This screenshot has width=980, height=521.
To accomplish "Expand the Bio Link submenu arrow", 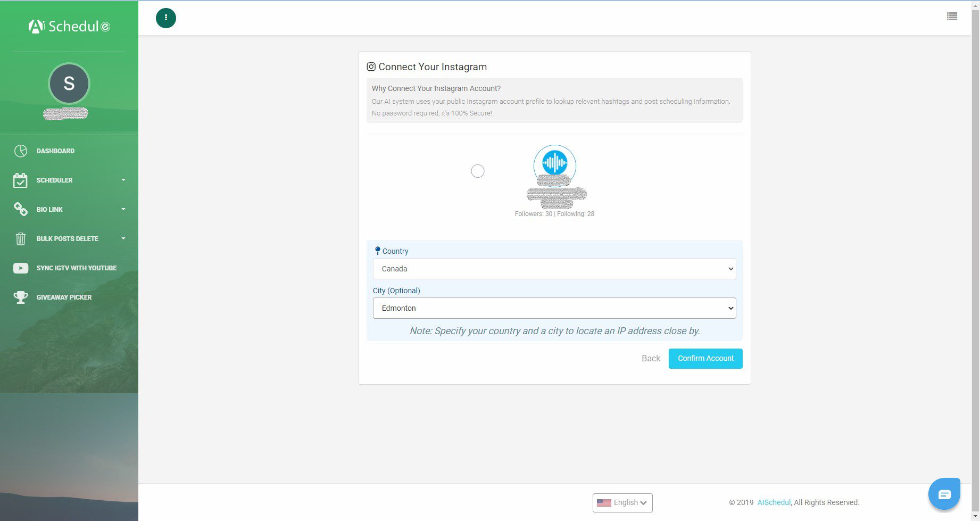I will click(123, 209).
